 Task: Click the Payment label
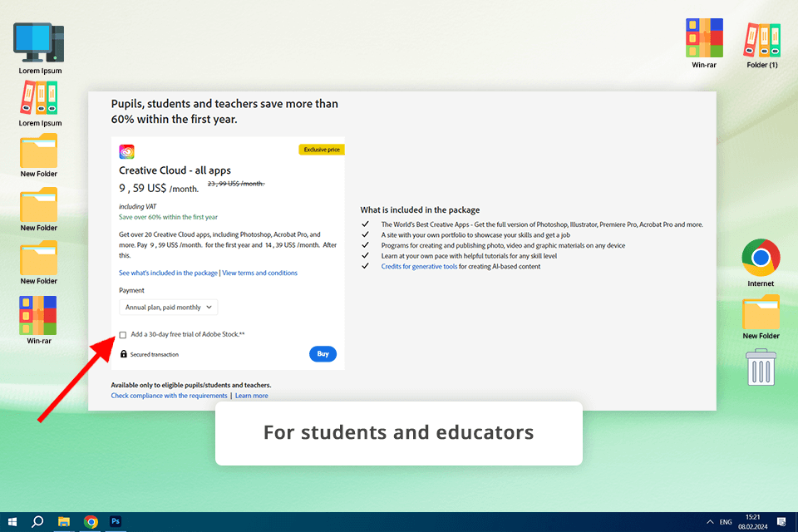coord(131,290)
